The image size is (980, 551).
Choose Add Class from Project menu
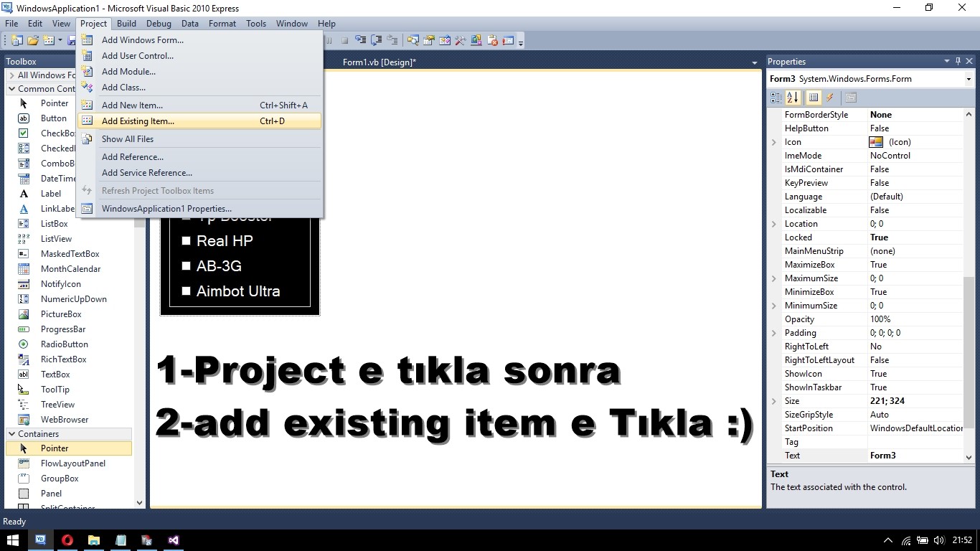point(200,88)
